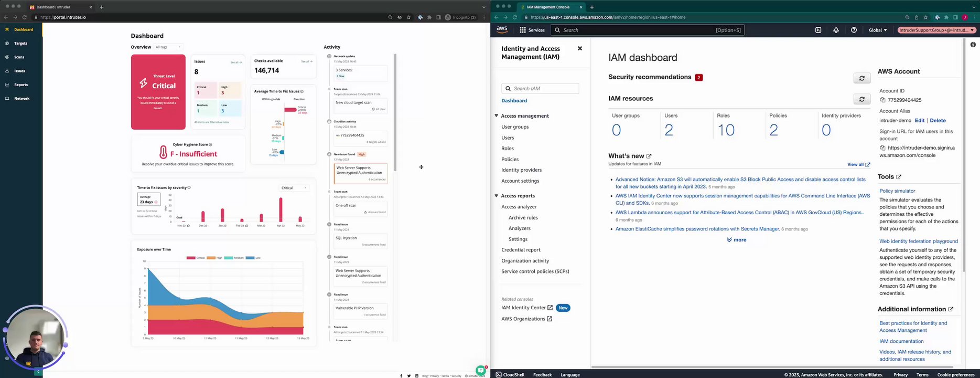This screenshot has height=378, width=980.
Task: Open User groups in IAM navigation
Action: tap(515, 127)
